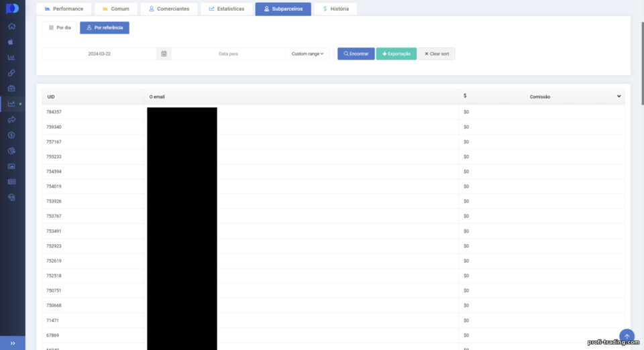Click the Data para date field
Image resolution: width=644 pixels, height=350 pixels.
228,54
